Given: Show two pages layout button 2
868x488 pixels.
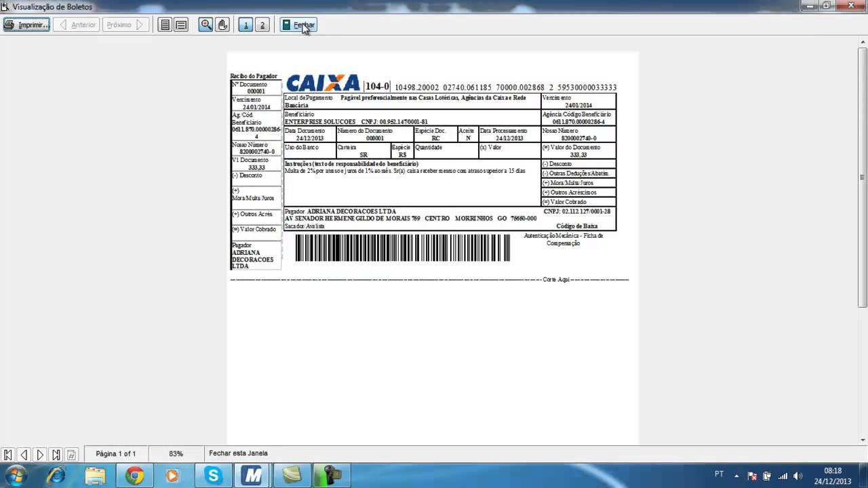Looking at the screenshot, I should click(262, 25).
